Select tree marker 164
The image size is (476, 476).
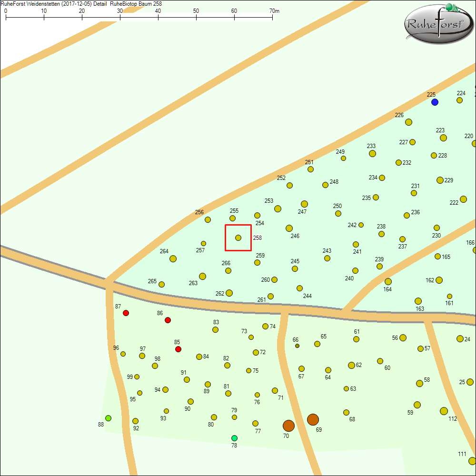tap(388, 281)
